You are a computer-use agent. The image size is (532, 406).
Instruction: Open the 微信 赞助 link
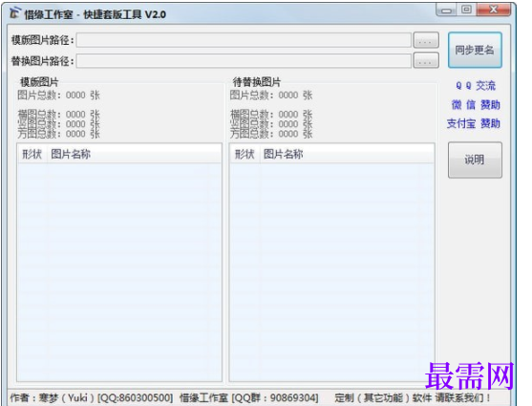point(476,104)
